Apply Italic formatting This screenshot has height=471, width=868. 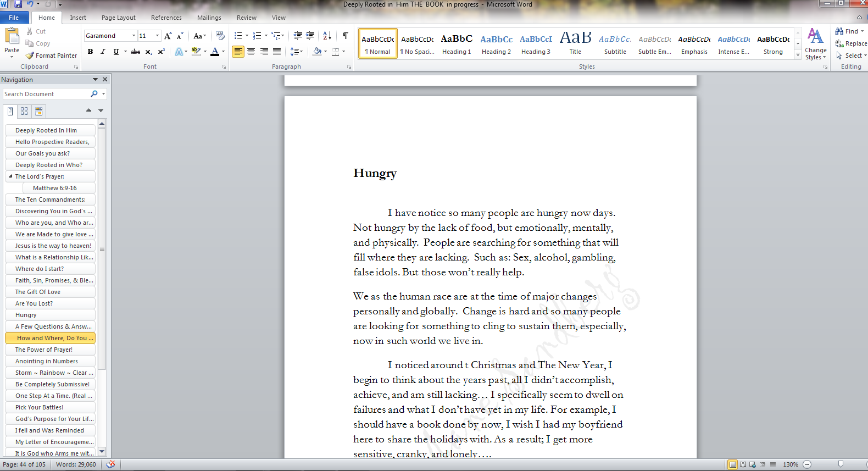point(103,52)
